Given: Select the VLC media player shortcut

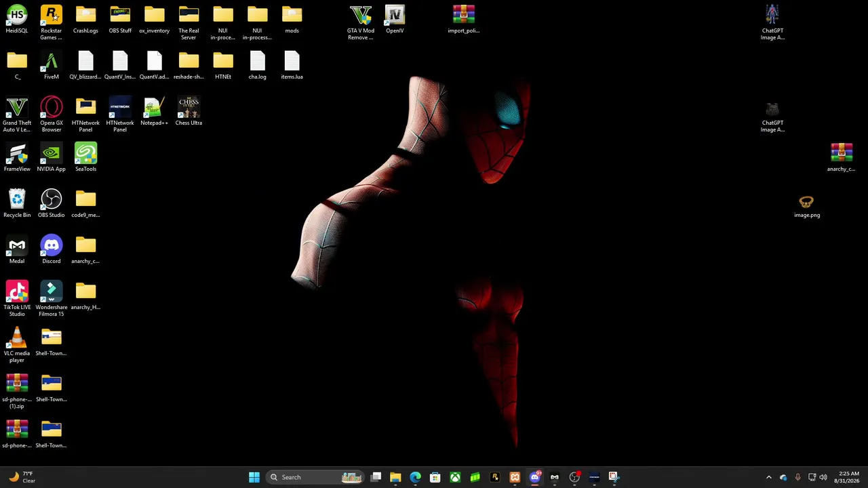Looking at the screenshot, I should point(17,345).
